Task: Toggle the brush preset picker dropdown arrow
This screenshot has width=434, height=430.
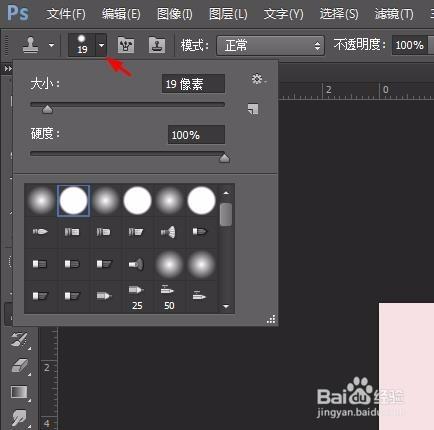Action: (x=101, y=45)
